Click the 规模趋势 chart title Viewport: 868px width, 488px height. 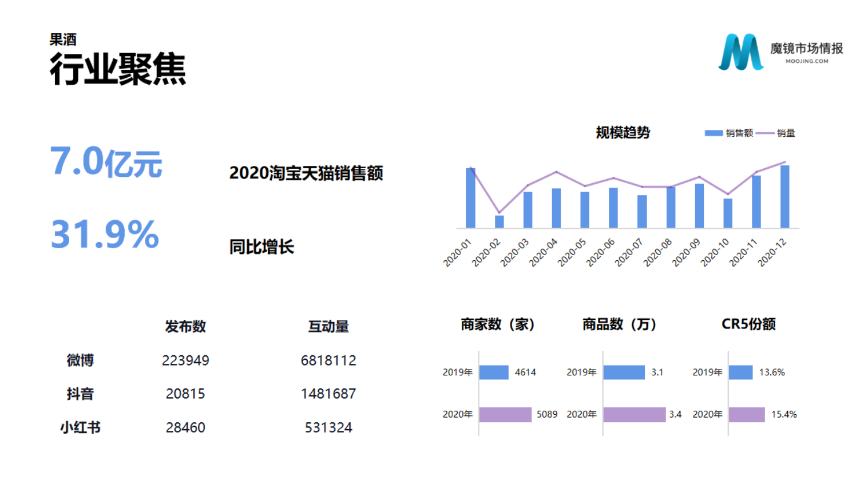[x=623, y=133]
